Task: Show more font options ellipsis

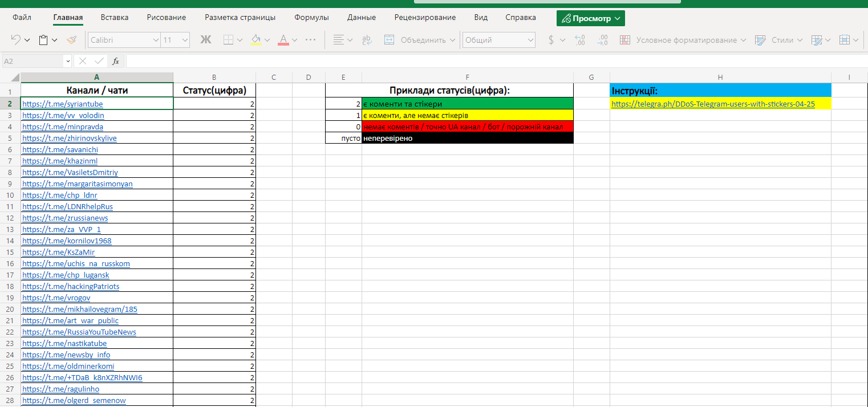Action: coord(311,40)
